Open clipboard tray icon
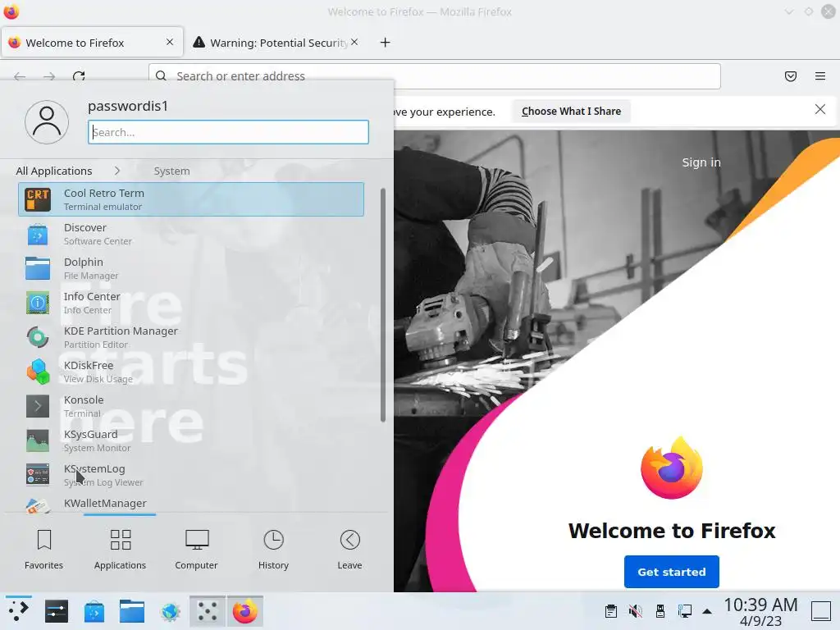 point(610,611)
